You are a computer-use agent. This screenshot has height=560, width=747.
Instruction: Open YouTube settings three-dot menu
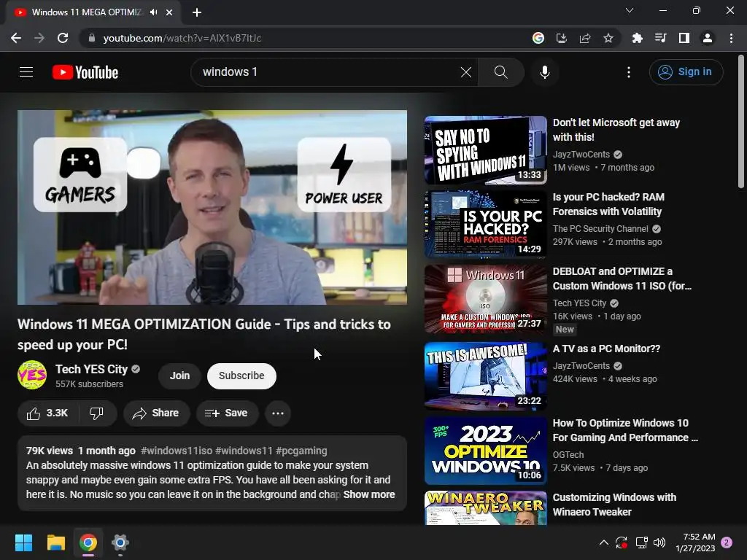[629, 72]
